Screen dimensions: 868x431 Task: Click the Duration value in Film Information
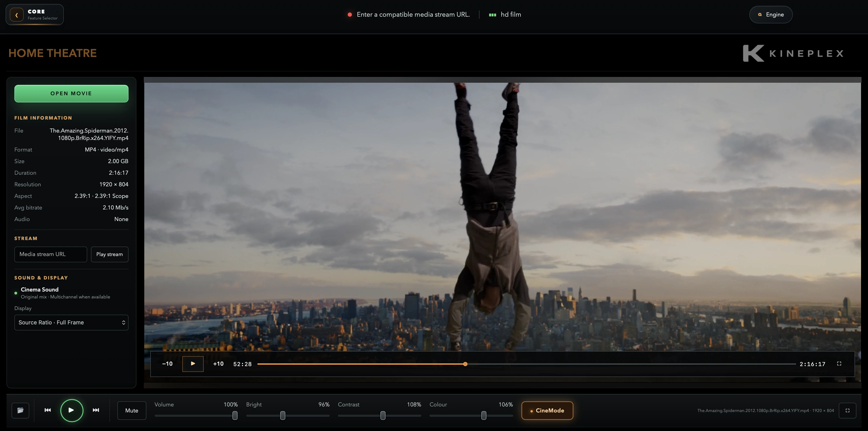coord(119,173)
